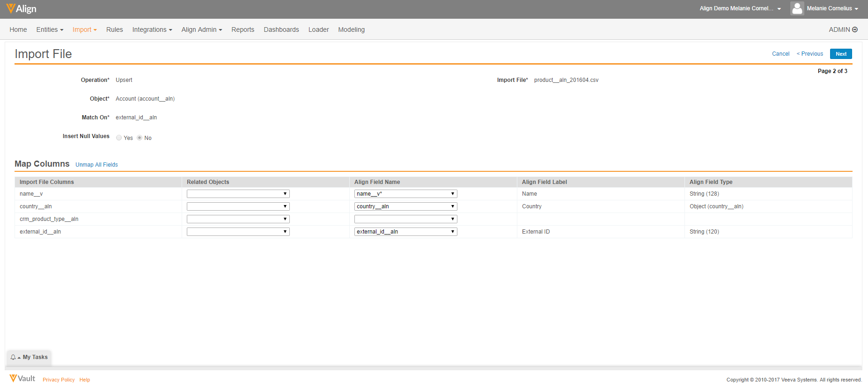Open Align Field Name dropdown for crm_product_type__aln
This screenshot has width=868, height=389.
tap(405, 219)
